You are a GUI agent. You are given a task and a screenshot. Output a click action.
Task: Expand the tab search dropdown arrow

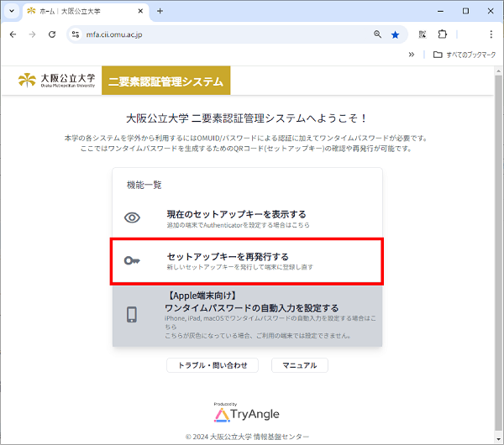[x=12, y=11]
